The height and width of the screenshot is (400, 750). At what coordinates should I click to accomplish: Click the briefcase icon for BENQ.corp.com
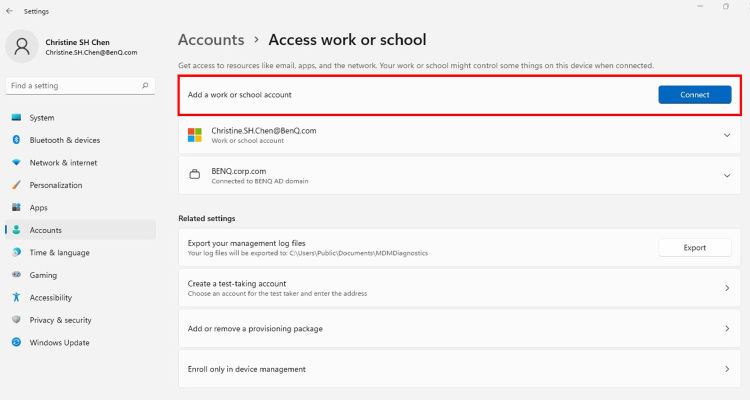pyautogui.click(x=195, y=174)
